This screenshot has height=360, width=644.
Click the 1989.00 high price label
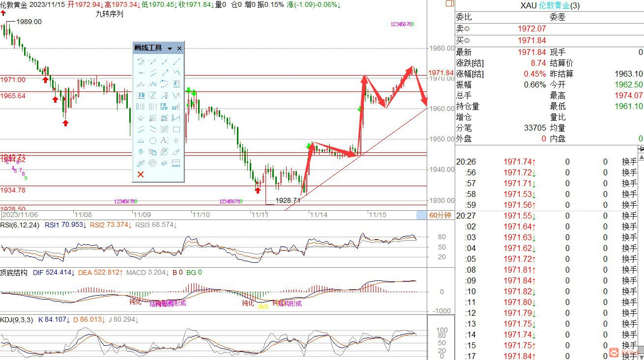point(29,22)
